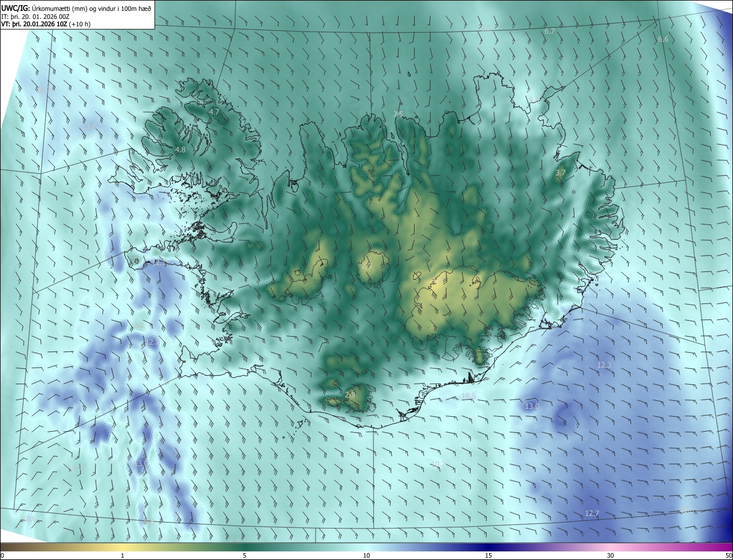Click the 15 tick on the colour scale
Image resolution: width=733 pixels, height=560 pixels.
point(488,555)
